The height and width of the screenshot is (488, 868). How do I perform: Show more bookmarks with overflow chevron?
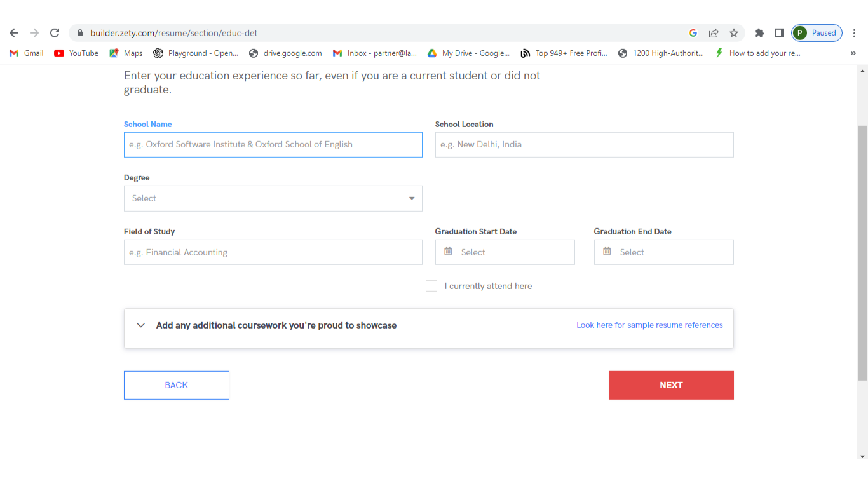(853, 53)
